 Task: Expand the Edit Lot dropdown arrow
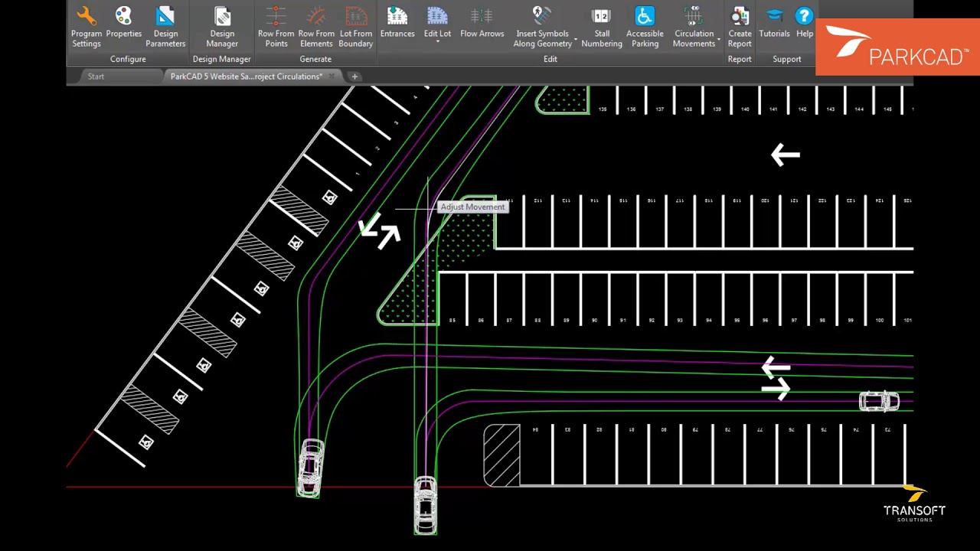click(x=437, y=41)
